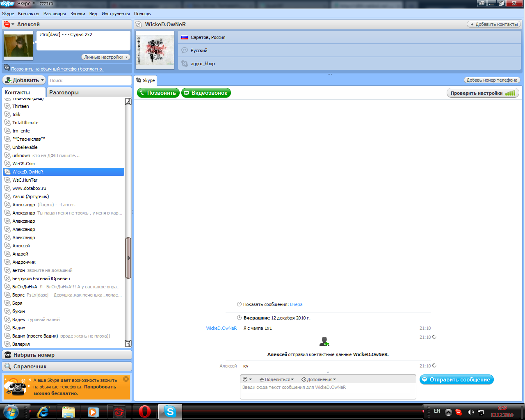525x420 pixels.
Task: Click Отправить сообщение button
Action: (x=457, y=380)
